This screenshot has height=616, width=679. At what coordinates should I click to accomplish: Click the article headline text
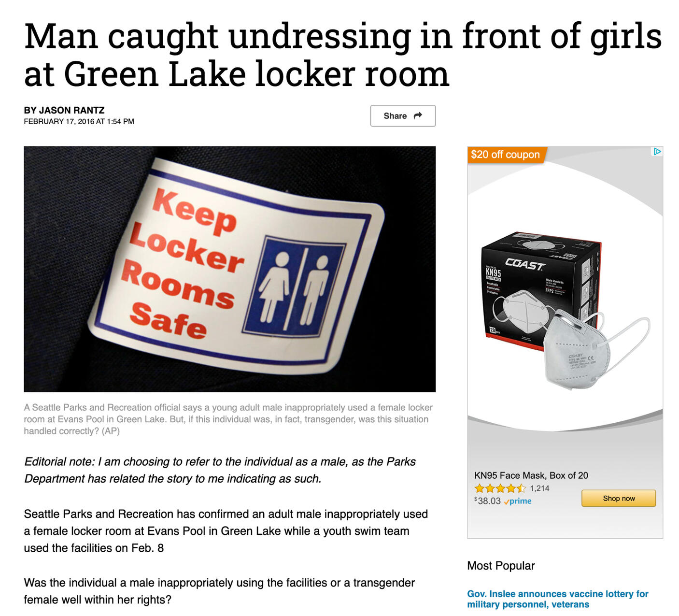[x=342, y=55]
